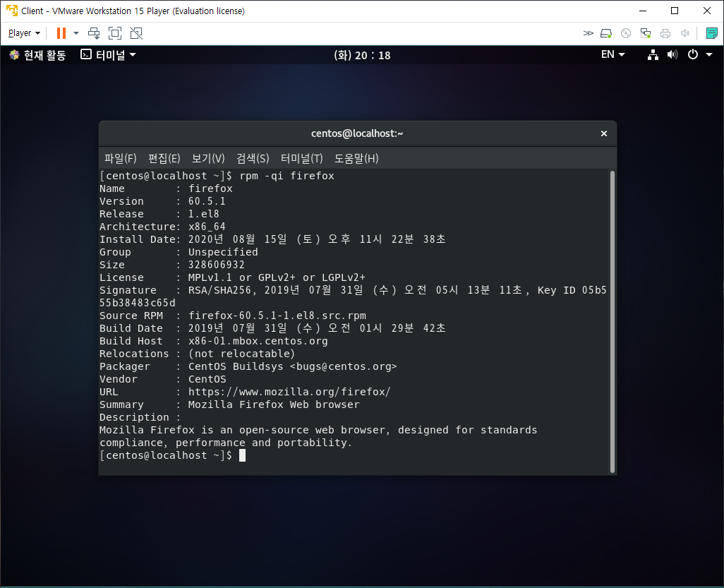Viewport: 724px width, 588px height.
Task: Send Ctrl+Alt+Del to the virtual machine
Action: [x=94, y=33]
